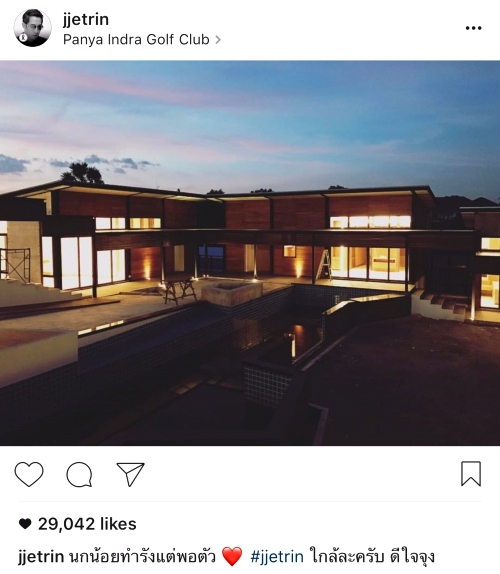Tap the red heart emoji in the caption
The image size is (500, 574).
tap(232, 556)
